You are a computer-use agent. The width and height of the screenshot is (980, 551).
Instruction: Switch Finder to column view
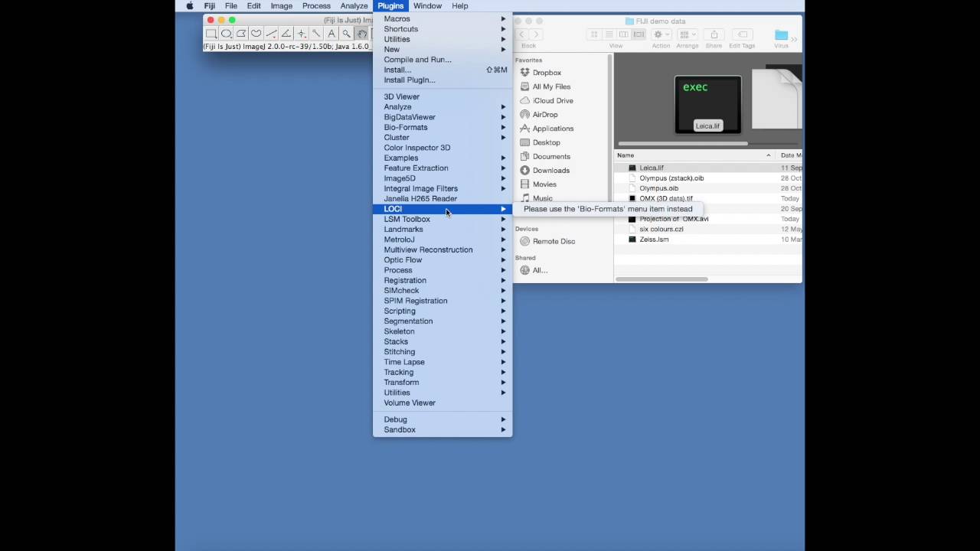click(x=624, y=34)
